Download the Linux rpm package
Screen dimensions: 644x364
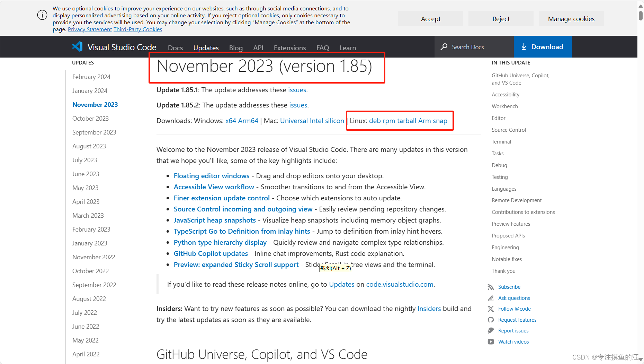pyautogui.click(x=389, y=121)
